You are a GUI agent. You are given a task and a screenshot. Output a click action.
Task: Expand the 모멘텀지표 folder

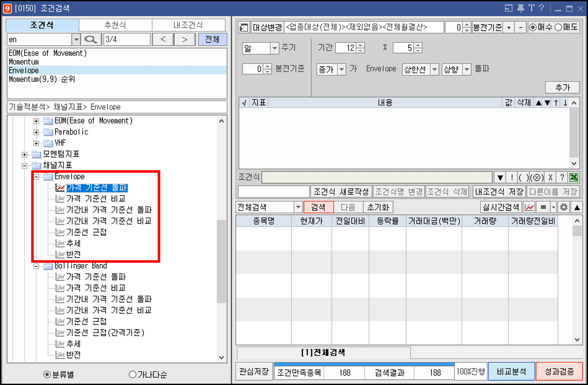[24, 154]
